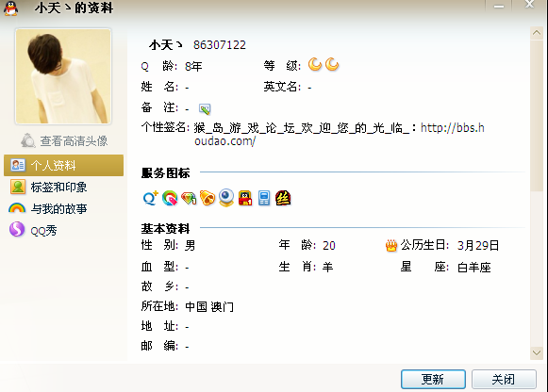This screenshot has width=548, height=392.
Task: Click the colorful diamond service icon
Action: tap(189, 198)
